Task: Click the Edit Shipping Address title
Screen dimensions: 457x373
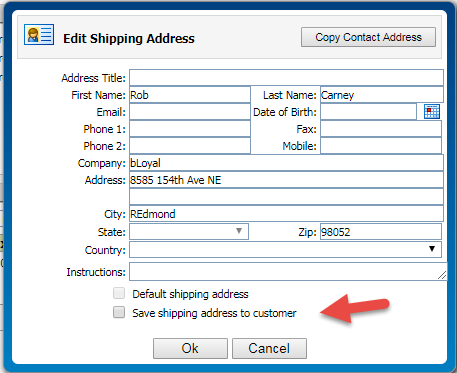Action: point(129,38)
